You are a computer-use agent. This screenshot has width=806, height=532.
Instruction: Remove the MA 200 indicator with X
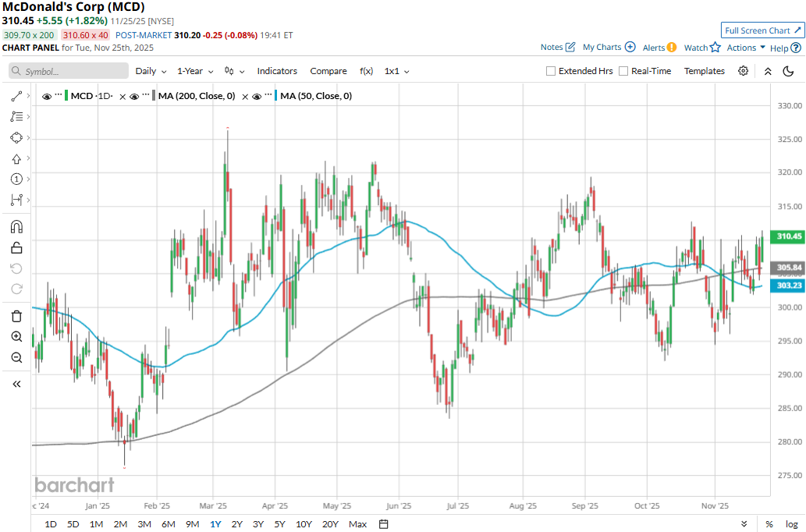point(245,96)
